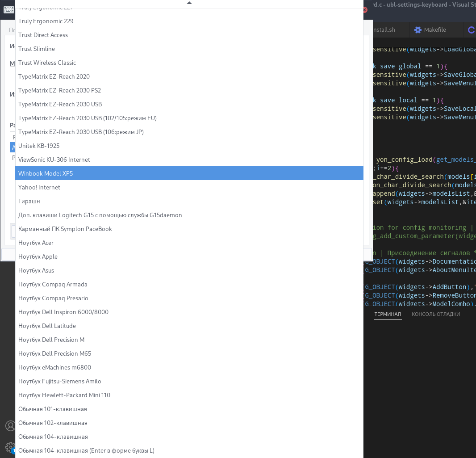Pick Ноутбук Dell Precision M
The image size is (476, 458).
pyautogui.click(x=189, y=340)
